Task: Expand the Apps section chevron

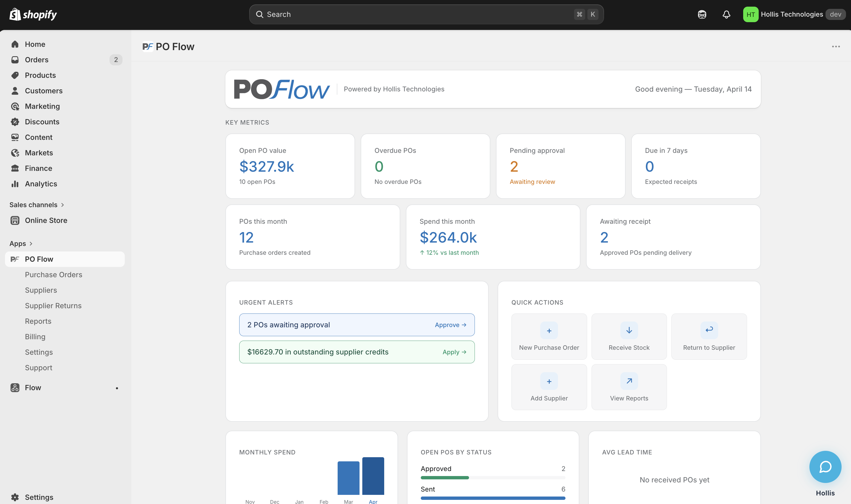Action: (x=31, y=243)
